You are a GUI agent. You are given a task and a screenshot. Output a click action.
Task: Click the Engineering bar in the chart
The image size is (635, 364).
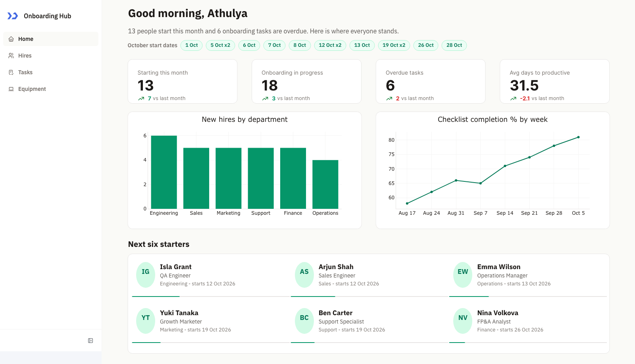(x=164, y=172)
